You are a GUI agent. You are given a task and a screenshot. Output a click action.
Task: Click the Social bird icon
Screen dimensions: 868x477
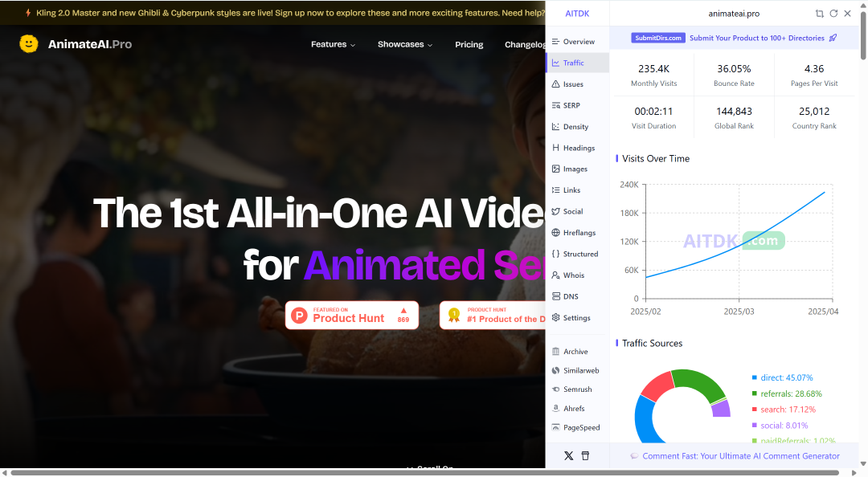pos(556,211)
